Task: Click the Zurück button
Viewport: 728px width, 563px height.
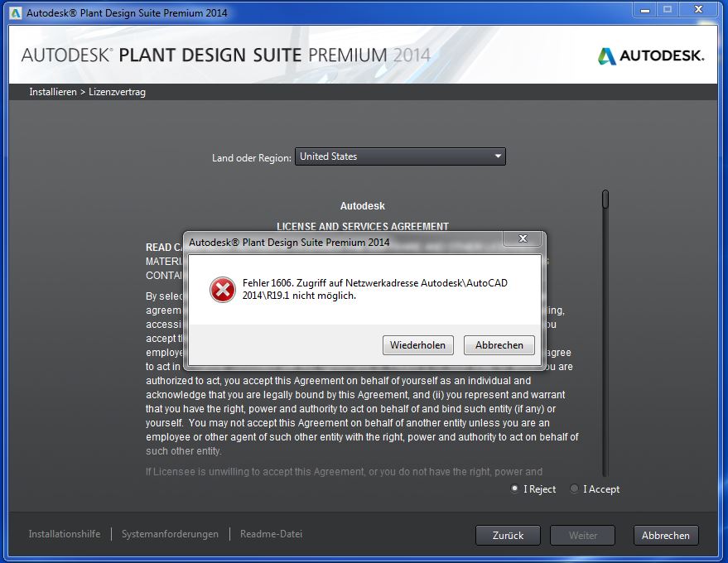Action: click(508, 535)
